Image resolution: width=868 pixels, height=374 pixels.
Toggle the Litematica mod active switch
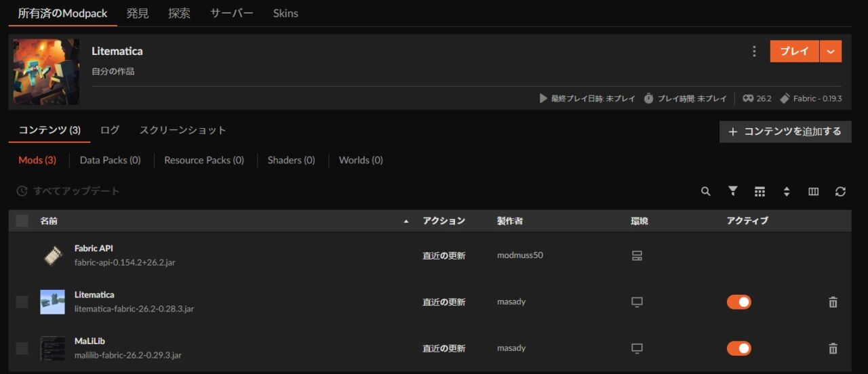tap(739, 302)
